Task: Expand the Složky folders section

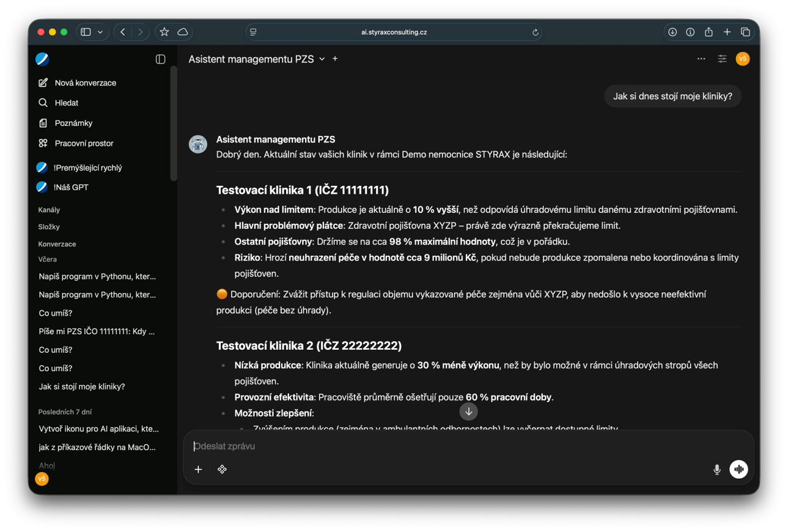Action: coord(49,227)
